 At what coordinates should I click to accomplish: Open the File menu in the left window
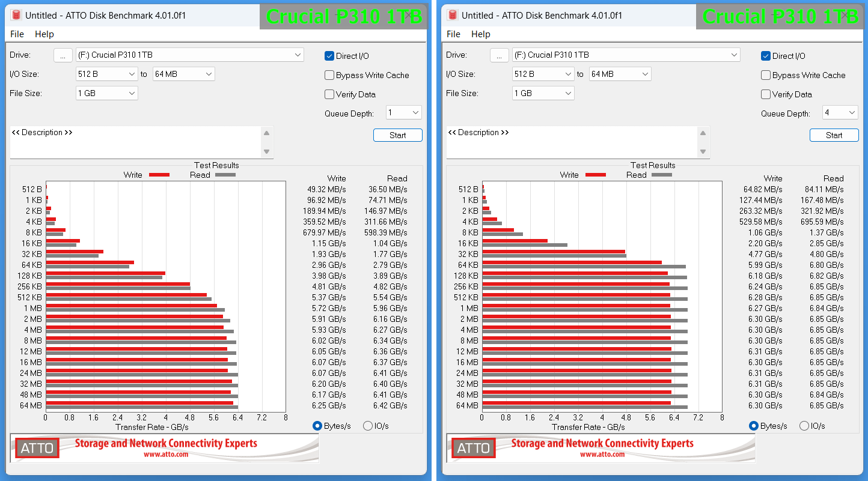(17, 34)
